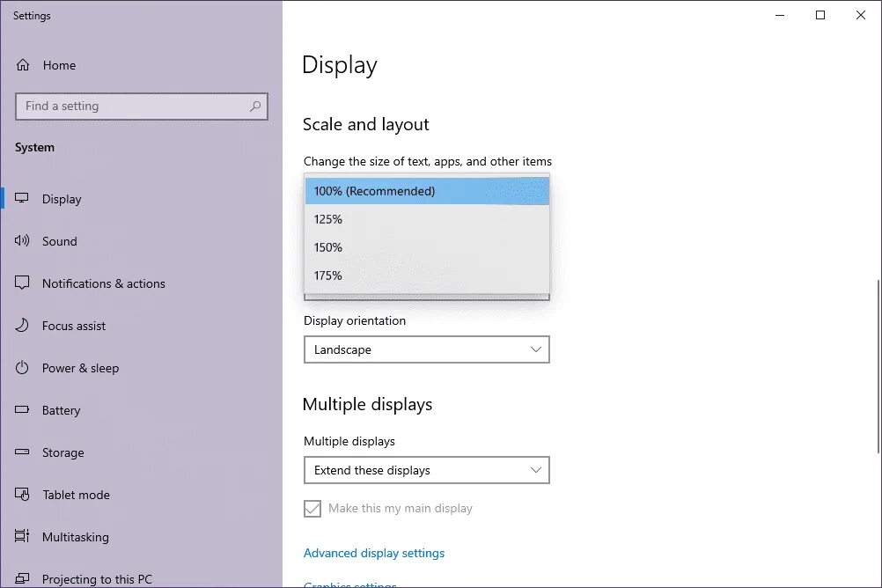The width and height of the screenshot is (882, 588).
Task: Go to Sound settings
Action: coord(60,241)
